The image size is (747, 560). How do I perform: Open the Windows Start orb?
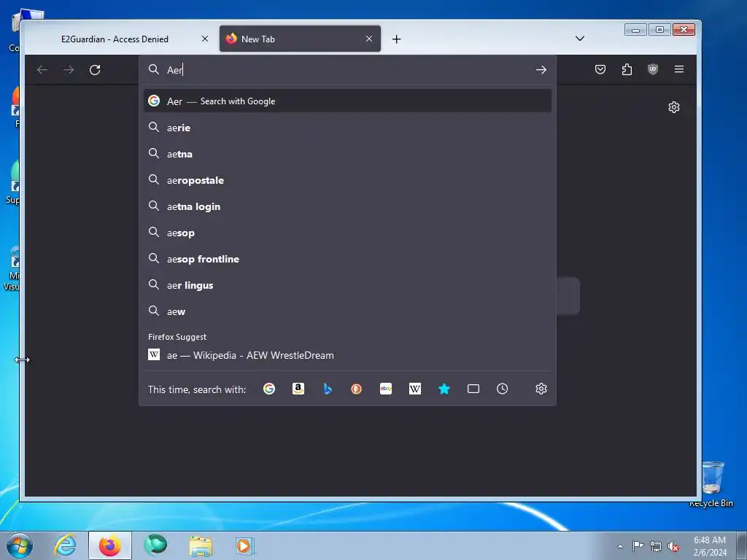(x=20, y=545)
